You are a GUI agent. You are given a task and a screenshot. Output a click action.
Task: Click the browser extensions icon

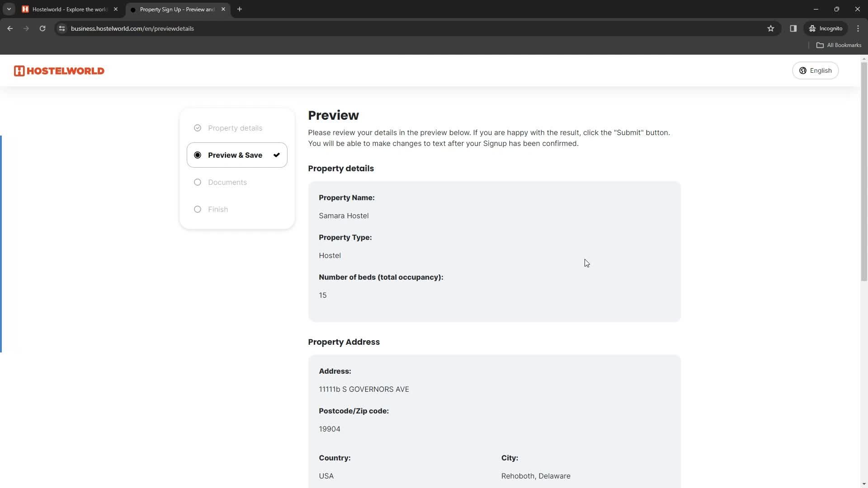pos(793,28)
